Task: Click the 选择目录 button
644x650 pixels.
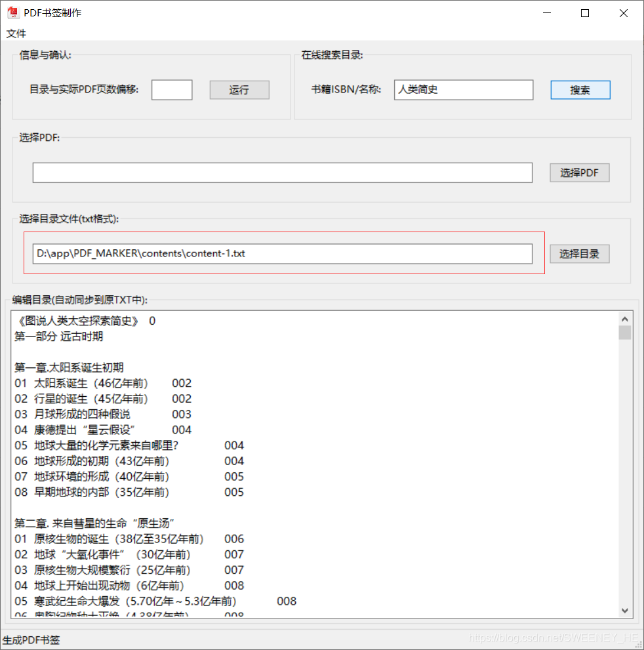Action: click(579, 254)
